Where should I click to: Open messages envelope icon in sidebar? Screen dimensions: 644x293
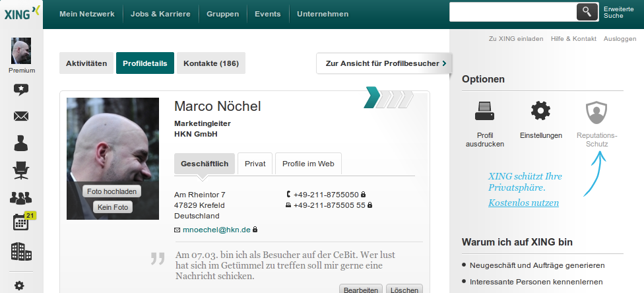point(21,116)
